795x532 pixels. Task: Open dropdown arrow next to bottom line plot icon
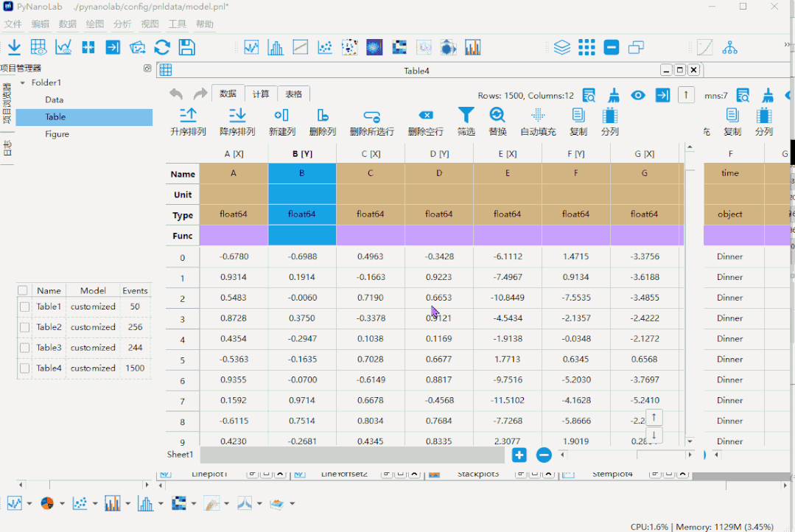(x=29, y=503)
